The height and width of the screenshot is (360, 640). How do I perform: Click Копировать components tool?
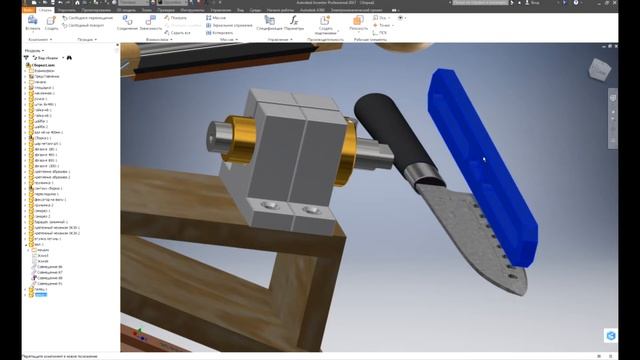click(x=220, y=33)
